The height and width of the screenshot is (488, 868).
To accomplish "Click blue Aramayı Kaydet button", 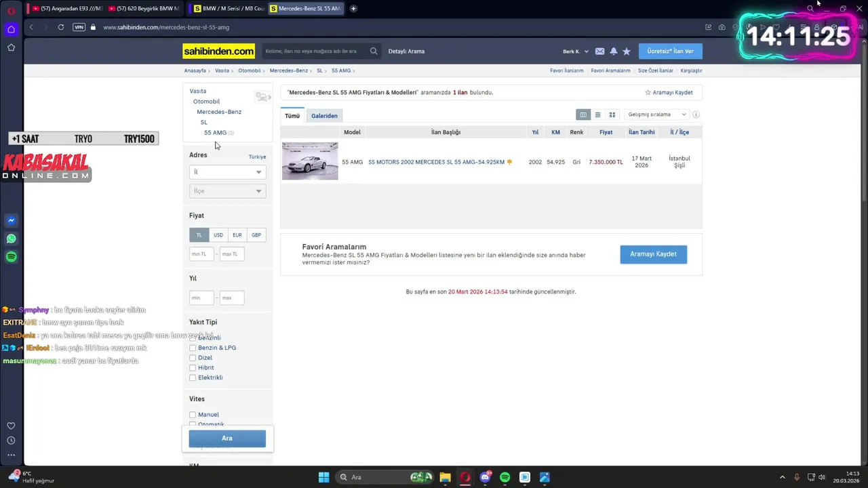I will click(653, 254).
